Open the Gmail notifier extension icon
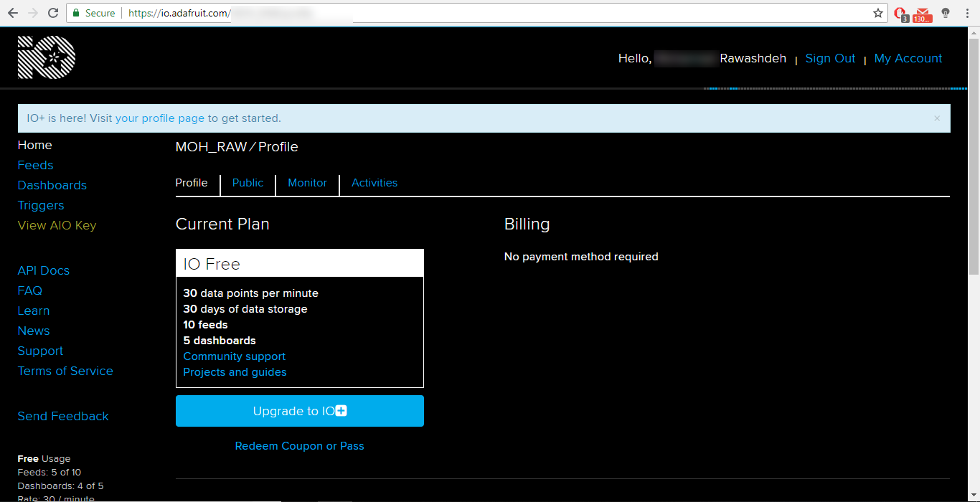 point(923,14)
